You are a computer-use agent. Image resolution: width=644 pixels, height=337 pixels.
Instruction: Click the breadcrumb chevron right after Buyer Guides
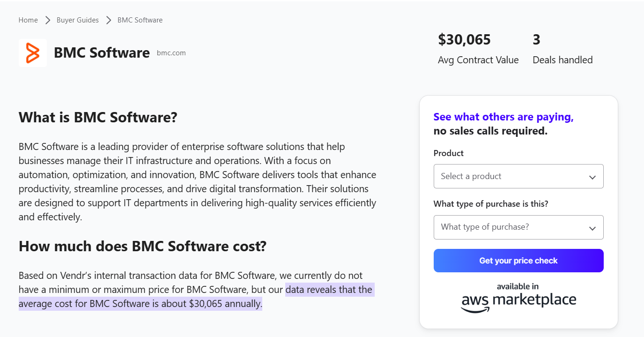108,20
